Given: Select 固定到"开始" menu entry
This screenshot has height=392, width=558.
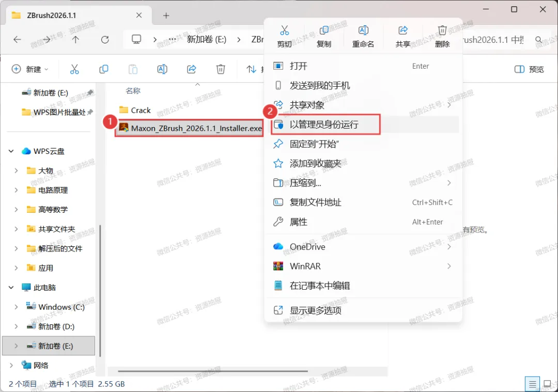Looking at the screenshot, I should 363,144.
